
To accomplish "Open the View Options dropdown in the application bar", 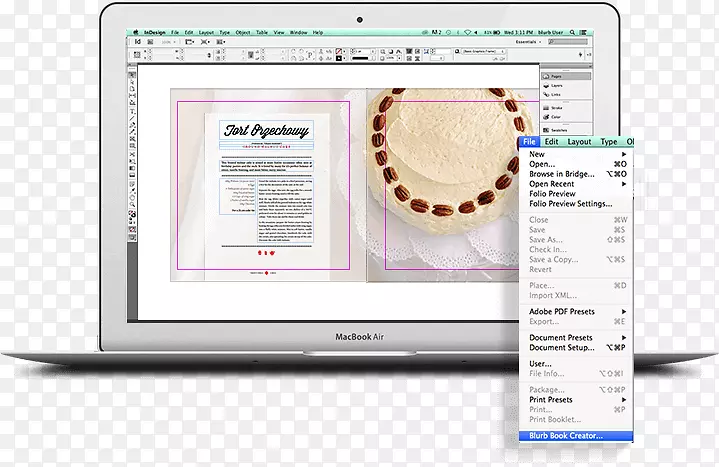I will pos(189,42).
